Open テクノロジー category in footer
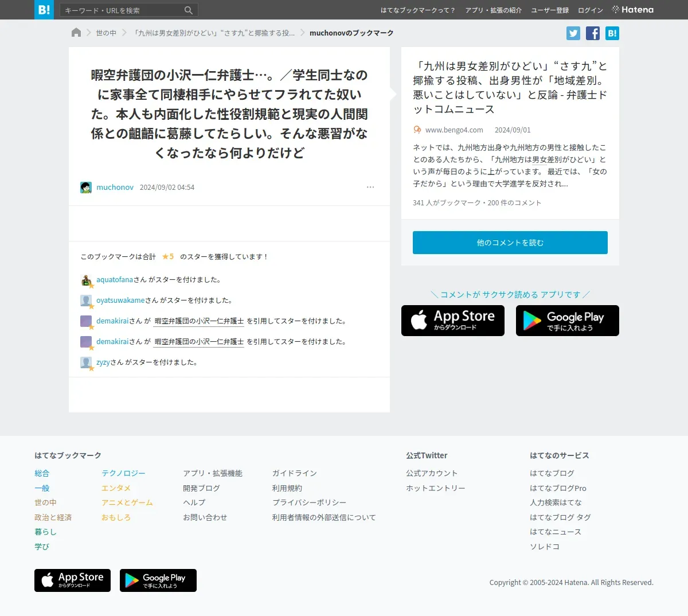This screenshot has height=616, width=688. (123, 473)
